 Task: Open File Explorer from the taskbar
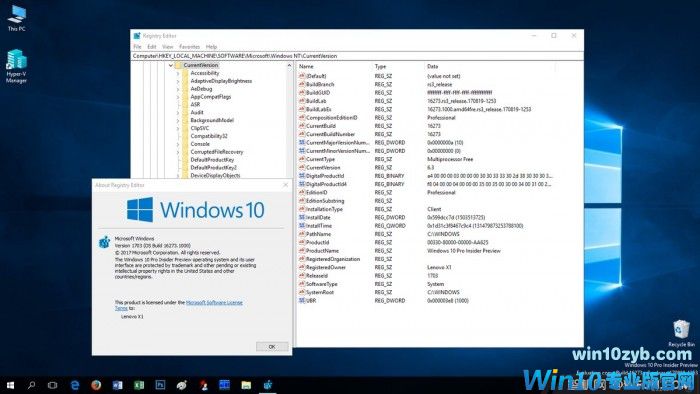246,385
